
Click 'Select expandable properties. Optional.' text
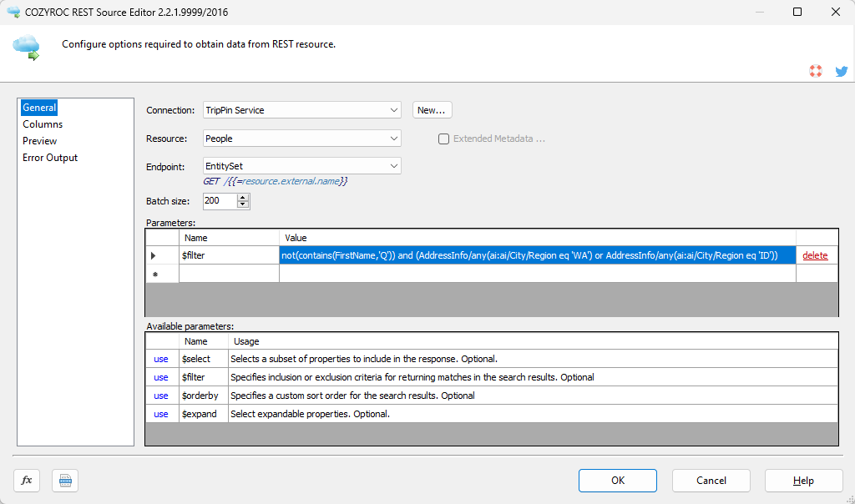pos(310,414)
